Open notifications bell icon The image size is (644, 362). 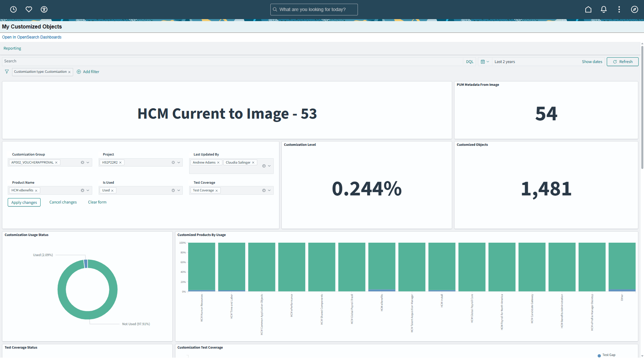click(x=604, y=9)
